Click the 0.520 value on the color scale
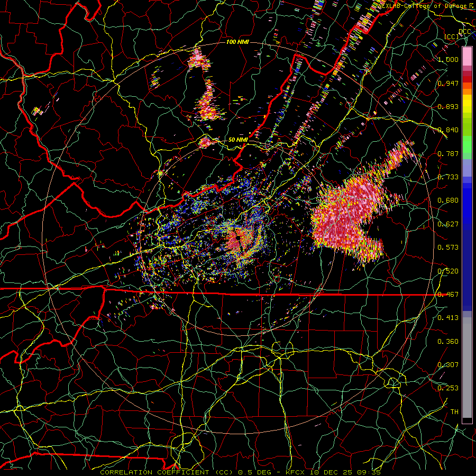The width and height of the screenshot is (476, 476). coord(448,271)
